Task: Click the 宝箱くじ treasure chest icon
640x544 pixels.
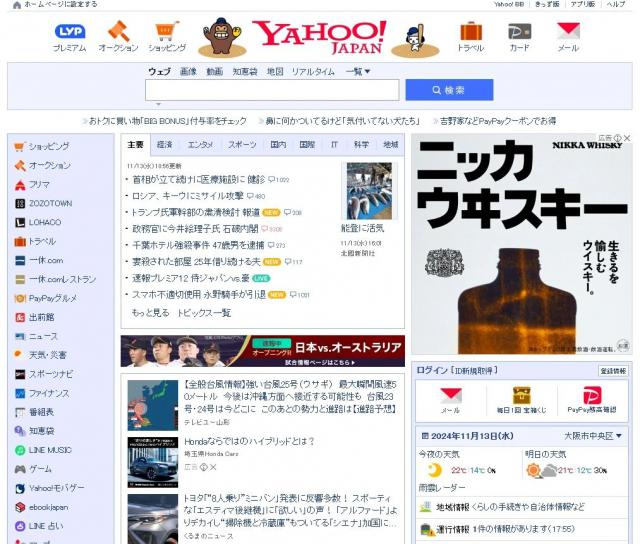Action: 521,395
